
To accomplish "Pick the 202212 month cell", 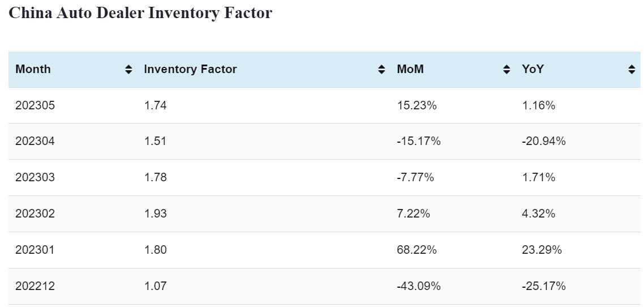I will pyautogui.click(x=35, y=286).
